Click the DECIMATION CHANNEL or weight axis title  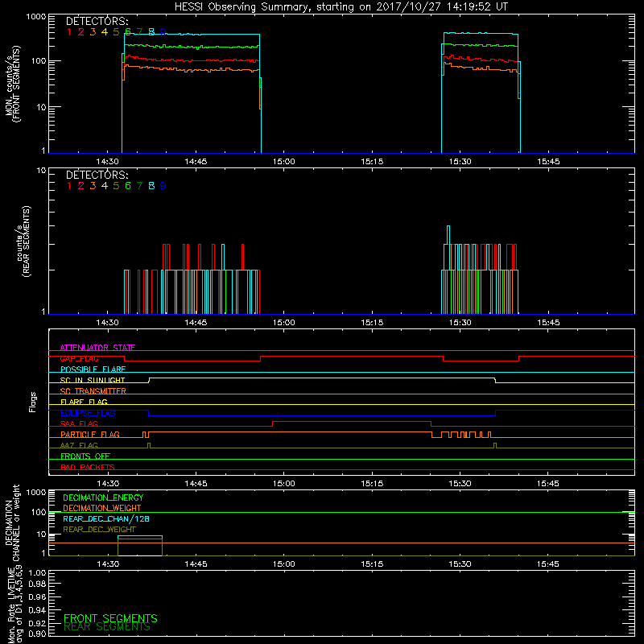pos(12,523)
